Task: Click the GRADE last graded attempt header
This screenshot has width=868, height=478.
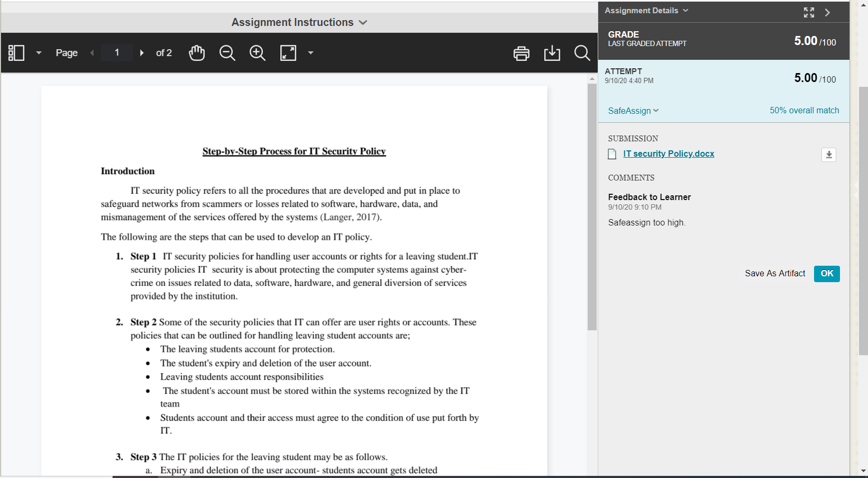Action: (x=724, y=41)
